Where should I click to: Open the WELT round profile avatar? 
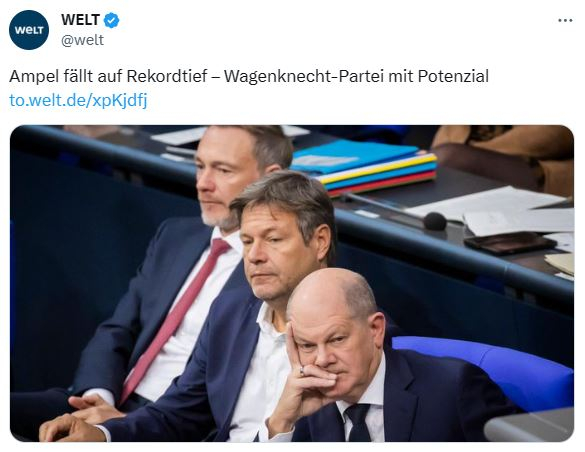[29, 30]
